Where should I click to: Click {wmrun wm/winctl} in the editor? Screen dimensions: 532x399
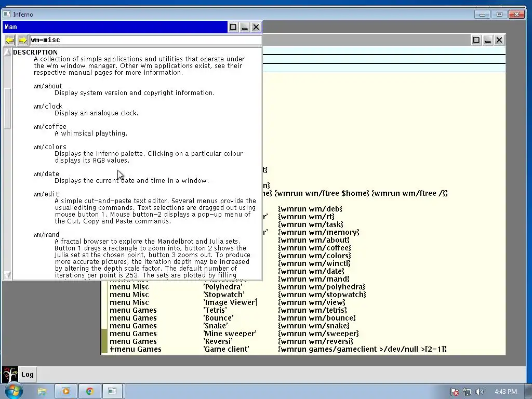314,263
